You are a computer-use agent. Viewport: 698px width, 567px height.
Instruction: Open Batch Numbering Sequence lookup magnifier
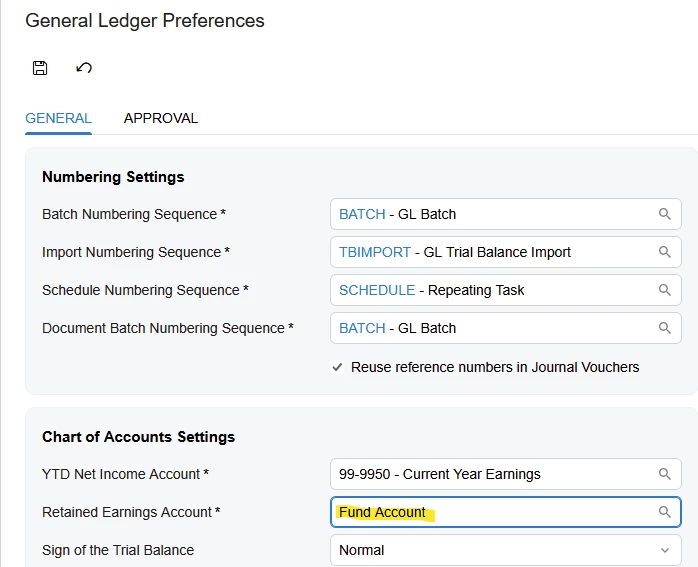click(665, 214)
